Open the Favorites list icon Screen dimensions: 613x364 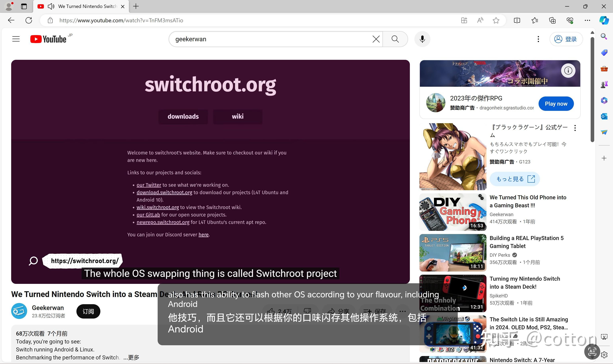click(534, 20)
